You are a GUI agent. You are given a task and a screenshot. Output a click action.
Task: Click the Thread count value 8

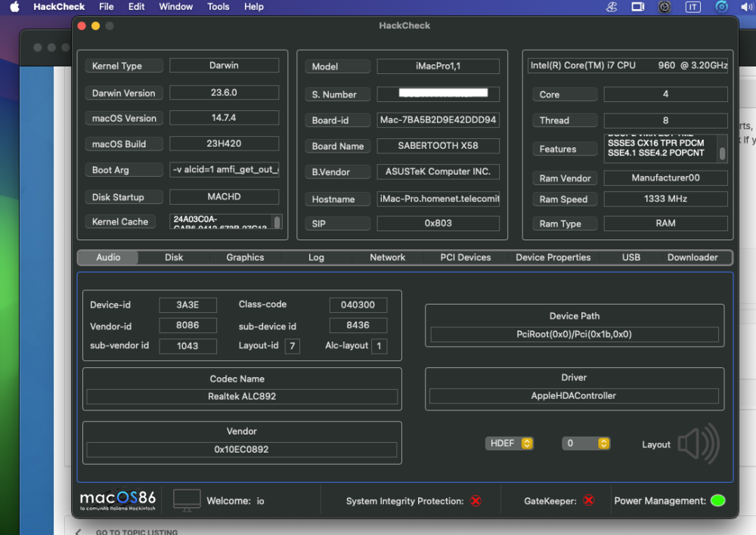[x=665, y=120]
